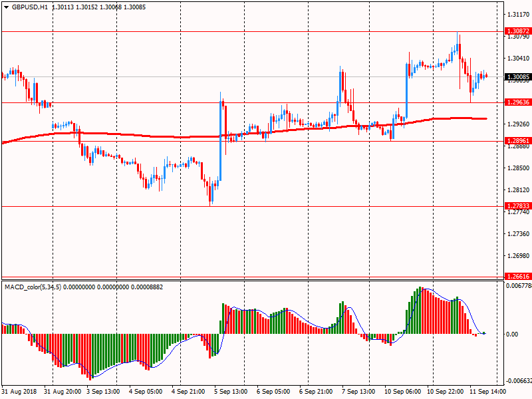Click the 10 Sep 06:00 time label
This screenshot has height=399, width=532.
[x=403, y=392]
